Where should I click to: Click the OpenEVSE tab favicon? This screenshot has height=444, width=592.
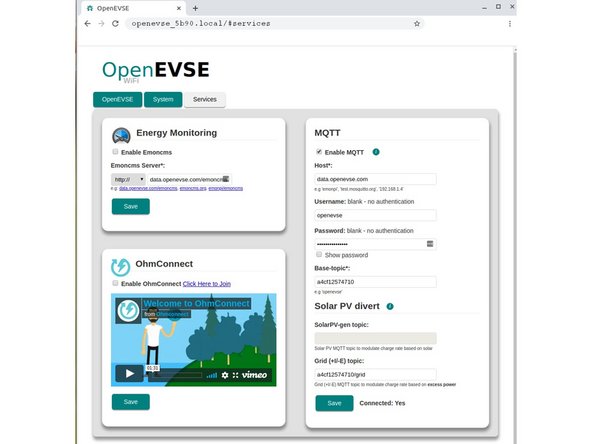(x=90, y=8)
